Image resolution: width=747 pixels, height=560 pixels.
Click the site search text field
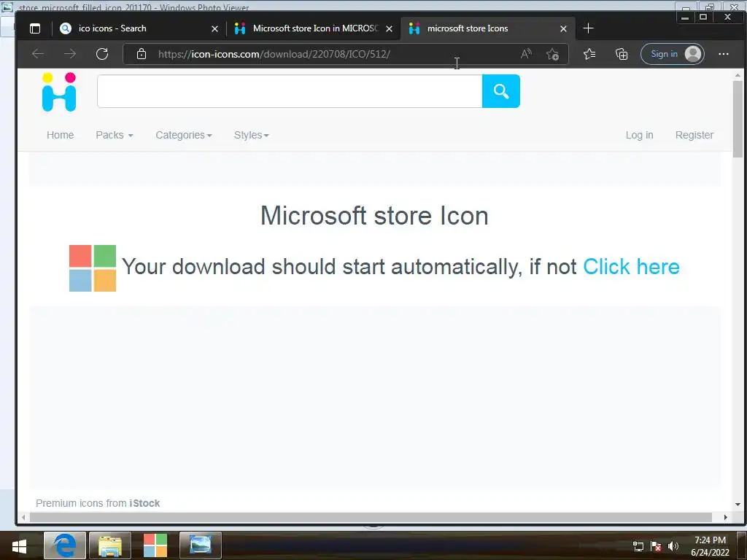coord(290,91)
